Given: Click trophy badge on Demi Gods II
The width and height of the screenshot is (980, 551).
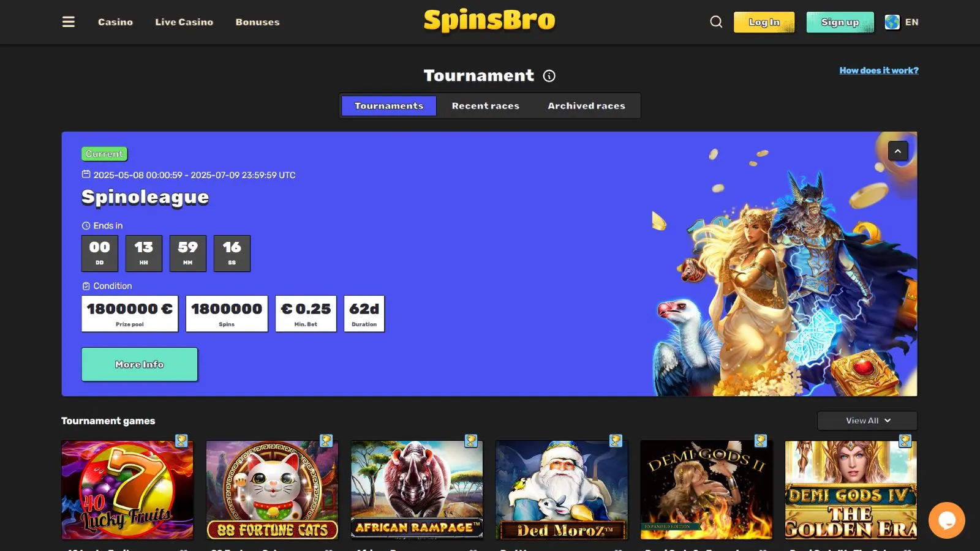Looking at the screenshot, I should [x=761, y=440].
